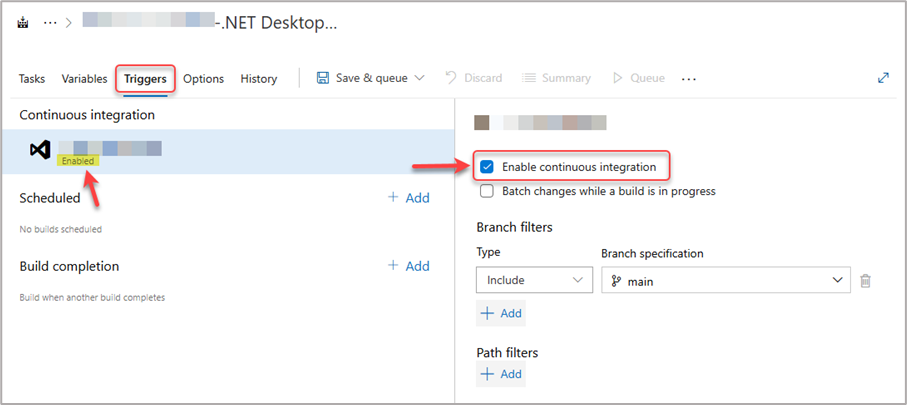Enable batch changes while build in progress
The image size is (907, 405).
tap(487, 191)
